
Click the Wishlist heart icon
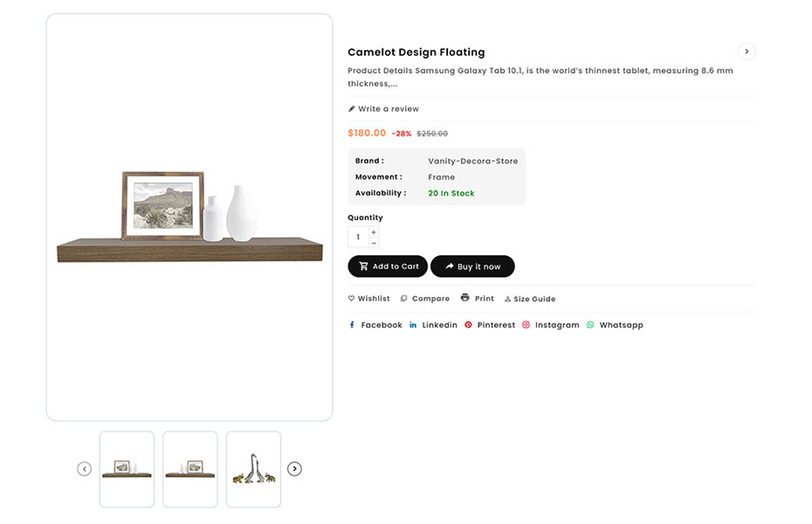[352, 299]
